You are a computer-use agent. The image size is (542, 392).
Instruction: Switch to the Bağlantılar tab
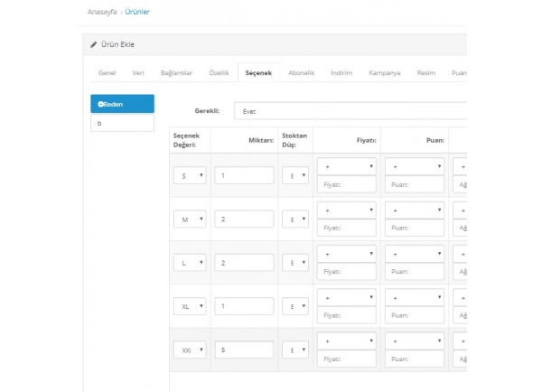(x=177, y=73)
